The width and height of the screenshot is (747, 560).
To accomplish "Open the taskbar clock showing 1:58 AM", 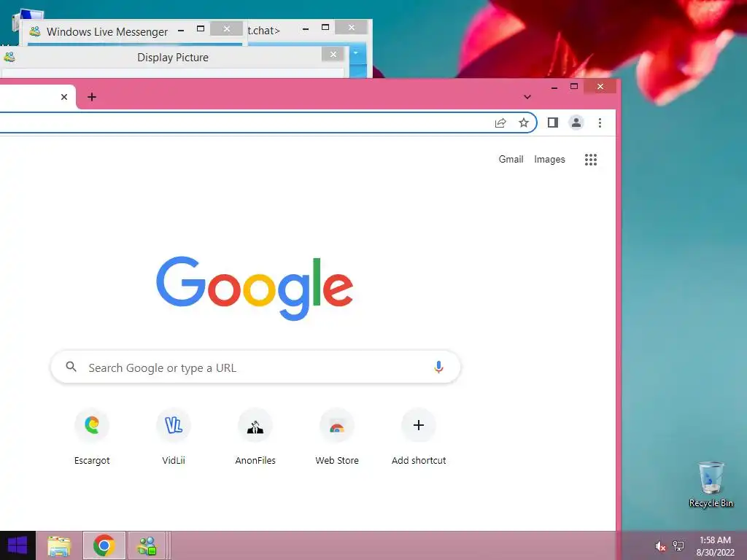I will 715,546.
